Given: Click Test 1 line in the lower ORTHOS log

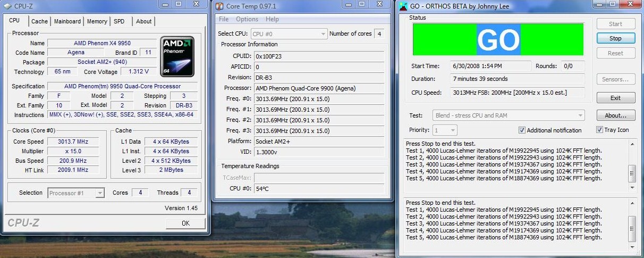Looking at the screenshot, I should (x=504, y=210).
